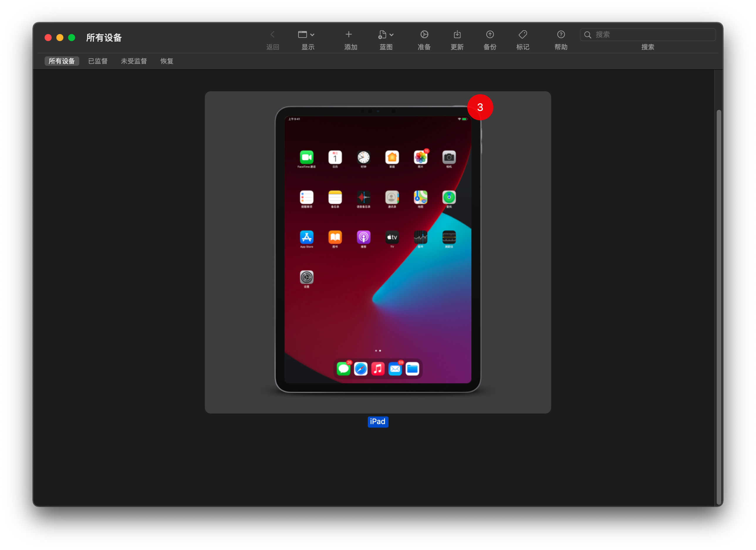
Task: Select the 恢复 tab
Action: pos(167,61)
